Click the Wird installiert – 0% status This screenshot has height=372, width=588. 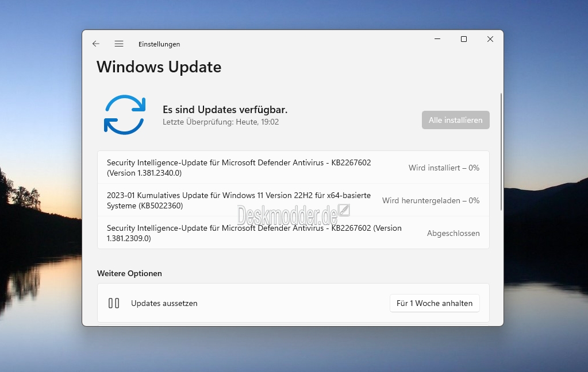(x=444, y=168)
